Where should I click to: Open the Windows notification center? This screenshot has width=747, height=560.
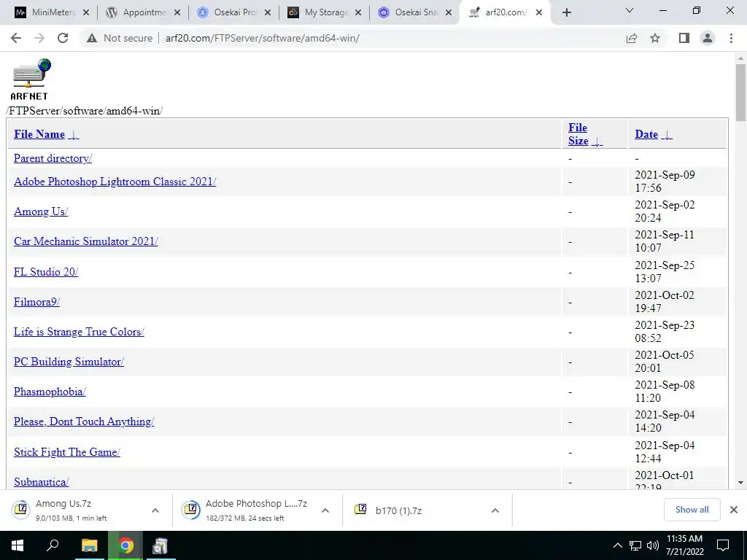pyautogui.click(x=723, y=545)
